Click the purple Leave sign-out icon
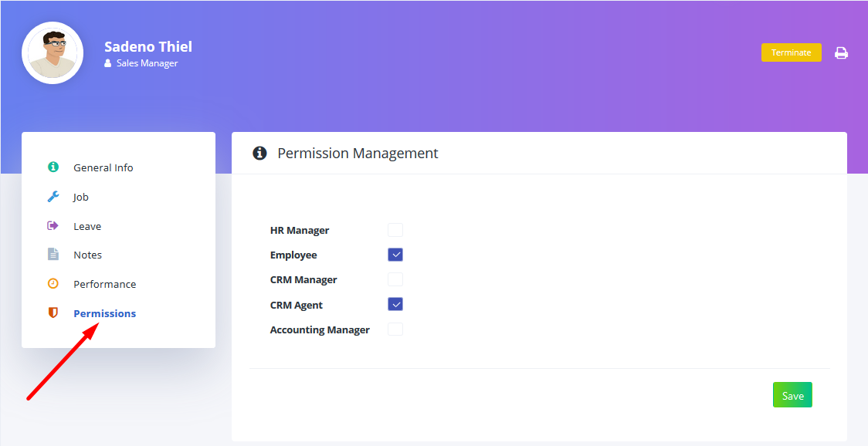The image size is (868, 446). [x=53, y=226]
